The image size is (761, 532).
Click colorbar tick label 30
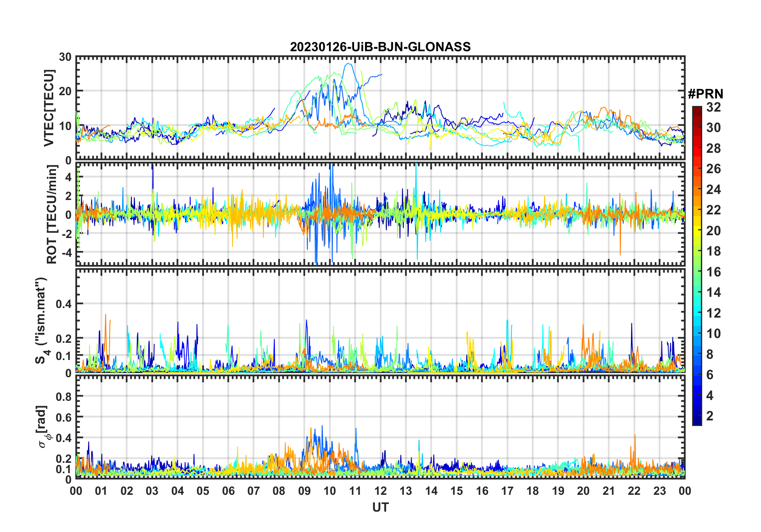(x=713, y=128)
